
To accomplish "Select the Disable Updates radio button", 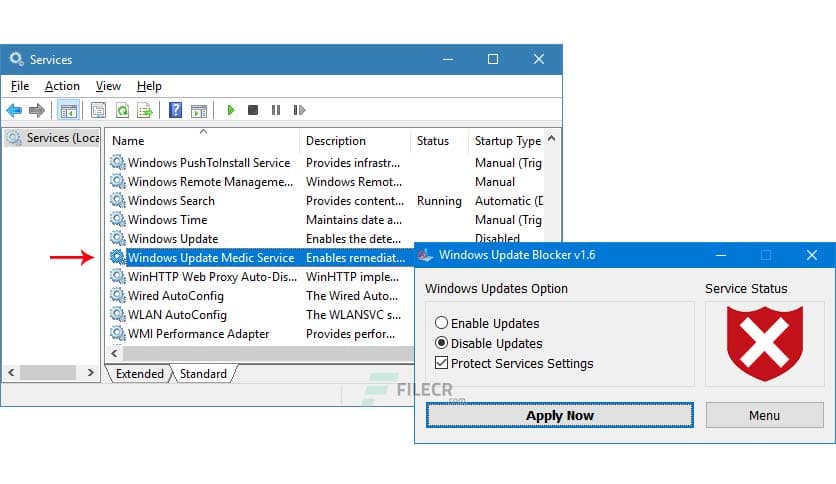I will click(x=441, y=343).
